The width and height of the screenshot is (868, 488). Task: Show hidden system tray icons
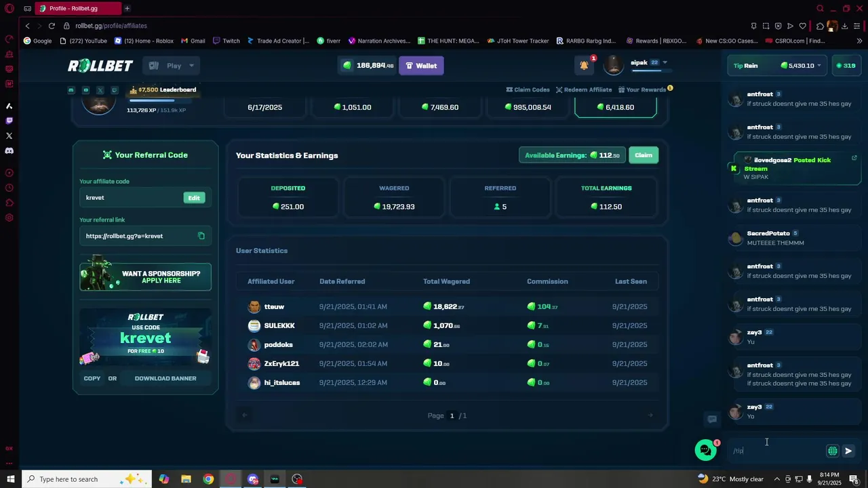point(777,479)
